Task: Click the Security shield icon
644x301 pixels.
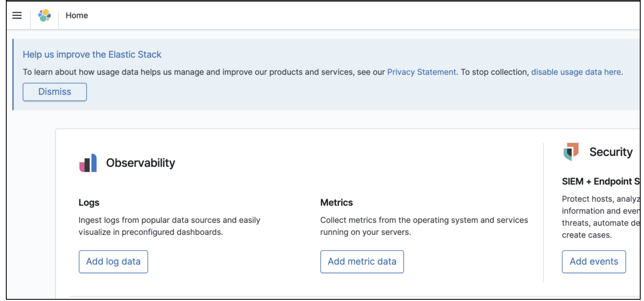Action: click(x=571, y=152)
